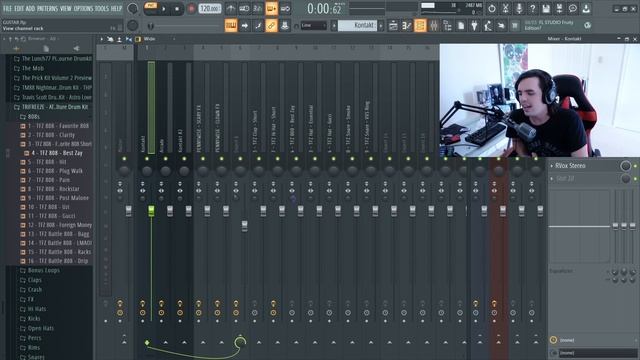Arm recording with the red record button
This screenshot has height=360, width=640.
tap(191, 9)
